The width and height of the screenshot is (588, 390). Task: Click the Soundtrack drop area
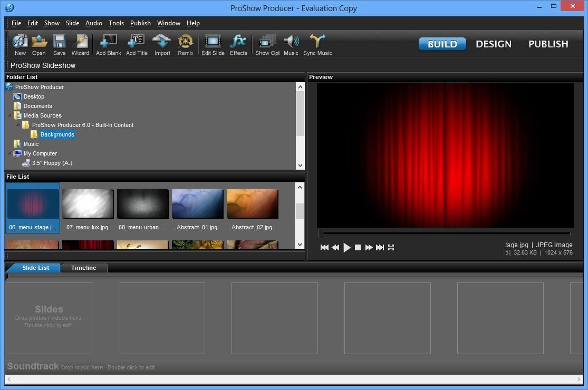(x=294, y=366)
